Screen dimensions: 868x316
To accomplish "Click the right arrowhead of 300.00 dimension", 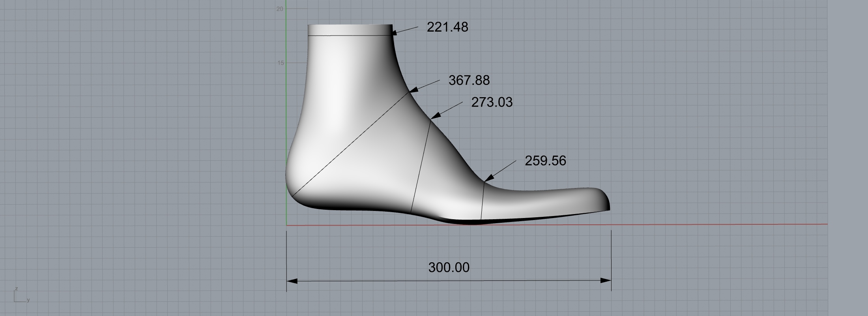I will (x=606, y=281).
